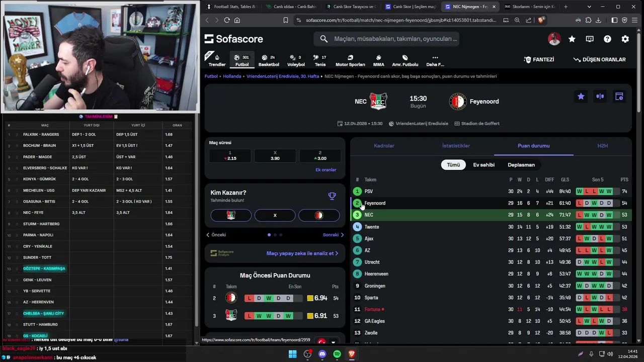Viewport: 644px width, 362px height.
Task: Expand the Daha F... more sports menu
Action: pos(435,60)
